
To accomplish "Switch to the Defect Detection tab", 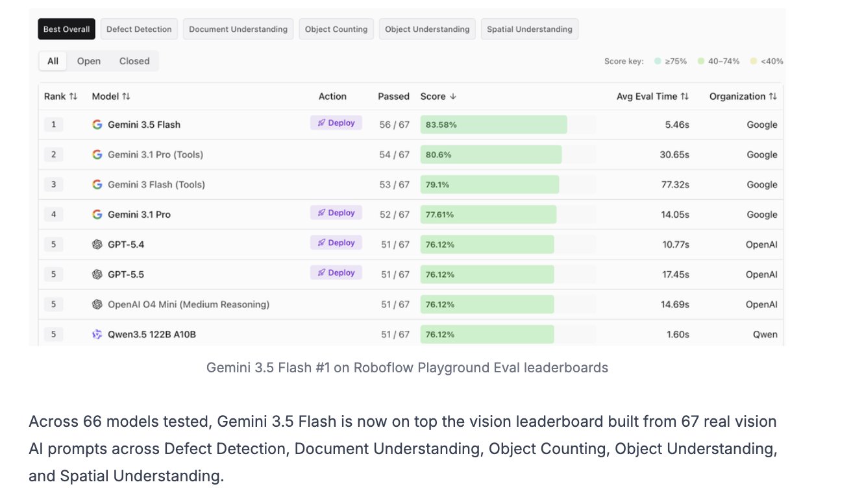I will (x=139, y=29).
